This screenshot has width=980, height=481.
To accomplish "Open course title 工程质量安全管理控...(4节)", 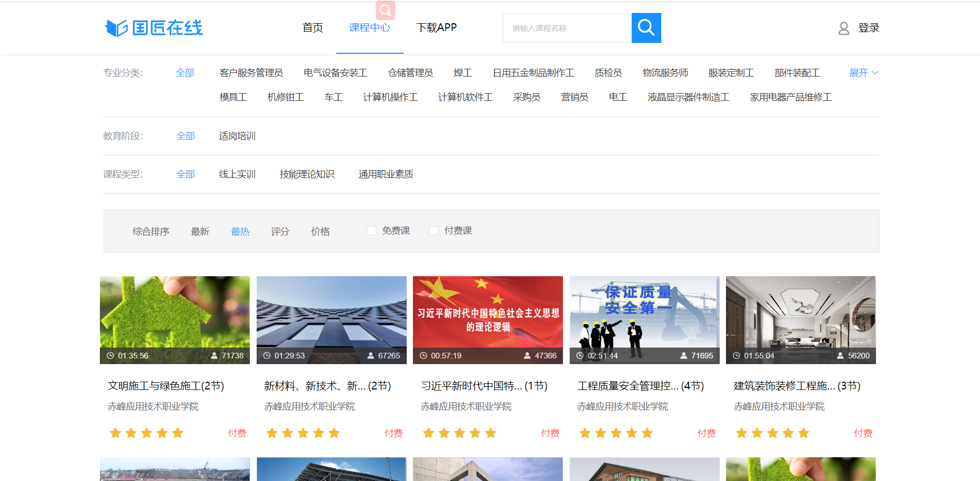I will (x=641, y=386).
